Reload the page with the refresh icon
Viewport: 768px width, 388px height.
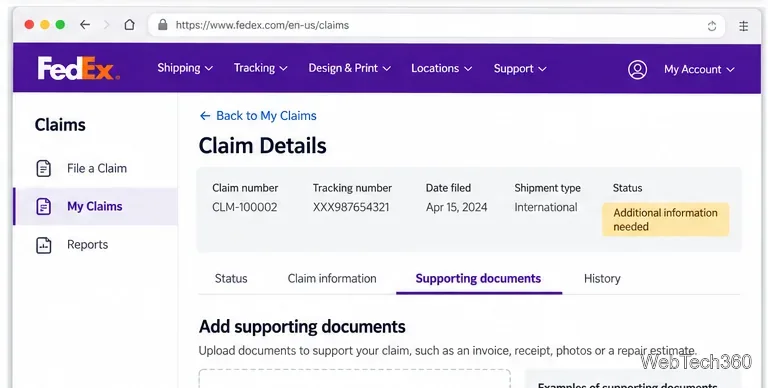[712, 26]
